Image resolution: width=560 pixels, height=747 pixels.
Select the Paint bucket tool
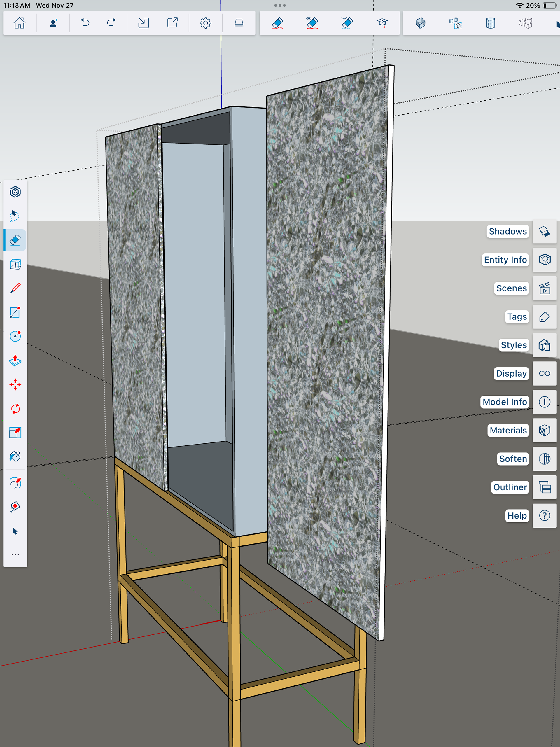pos(15,456)
